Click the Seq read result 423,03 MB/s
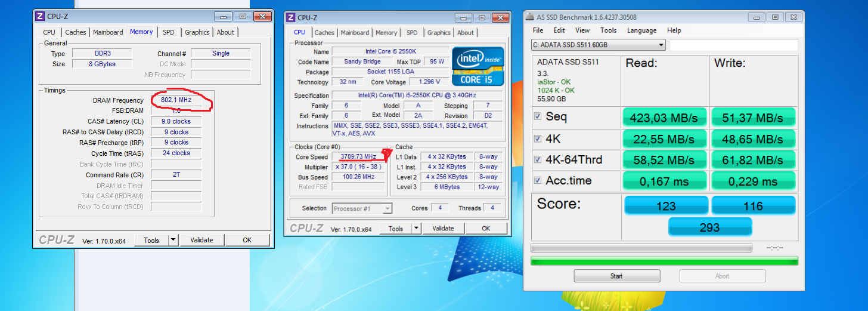The width and height of the screenshot is (868, 311). point(665,116)
